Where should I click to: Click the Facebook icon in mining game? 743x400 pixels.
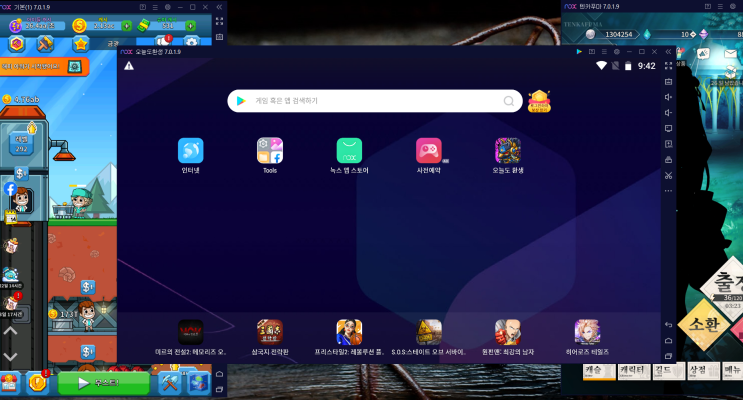coord(10,189)
